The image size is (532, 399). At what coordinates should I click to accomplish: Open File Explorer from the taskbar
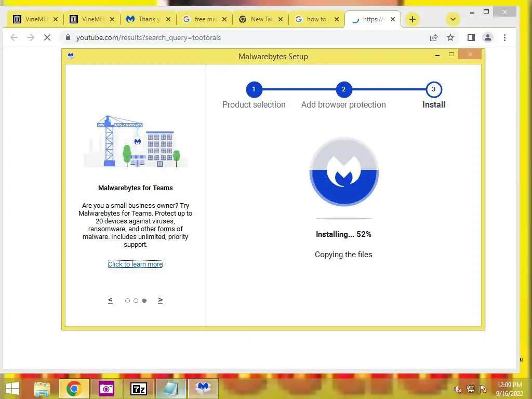click(42, 389)
